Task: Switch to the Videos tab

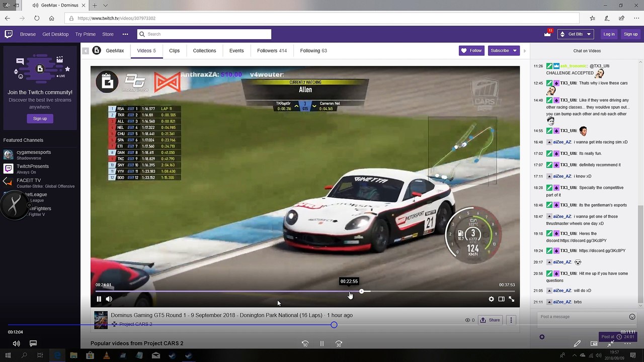Action: point(146,51)
